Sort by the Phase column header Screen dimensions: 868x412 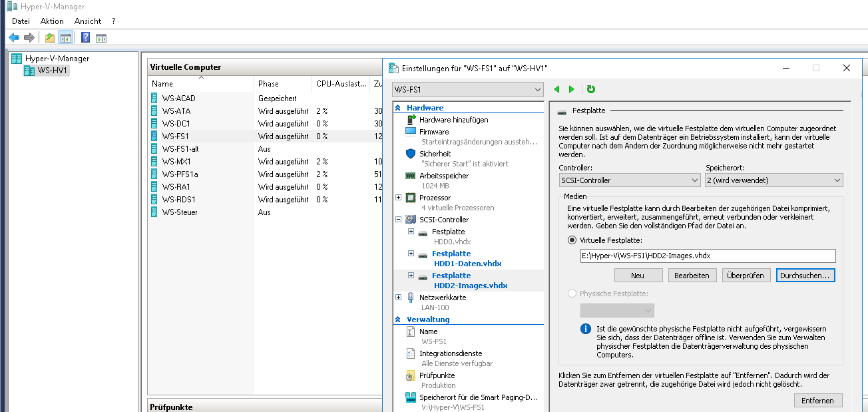point(284,84)
